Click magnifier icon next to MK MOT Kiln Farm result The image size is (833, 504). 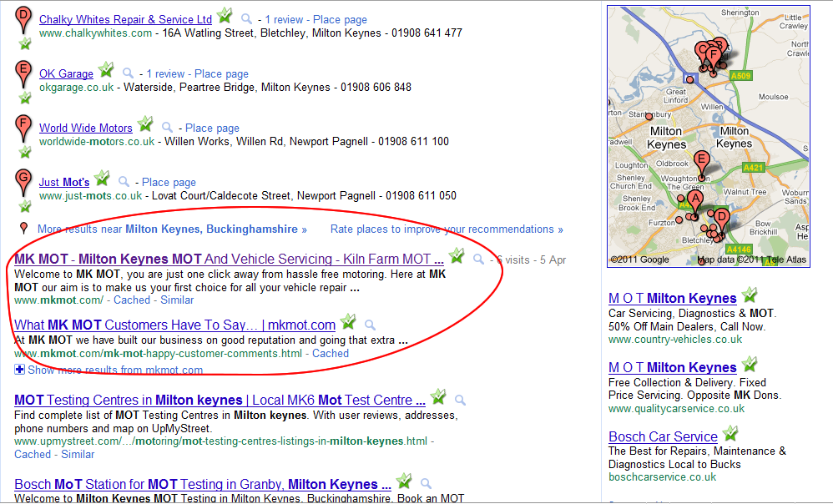[x=478, y=260]
